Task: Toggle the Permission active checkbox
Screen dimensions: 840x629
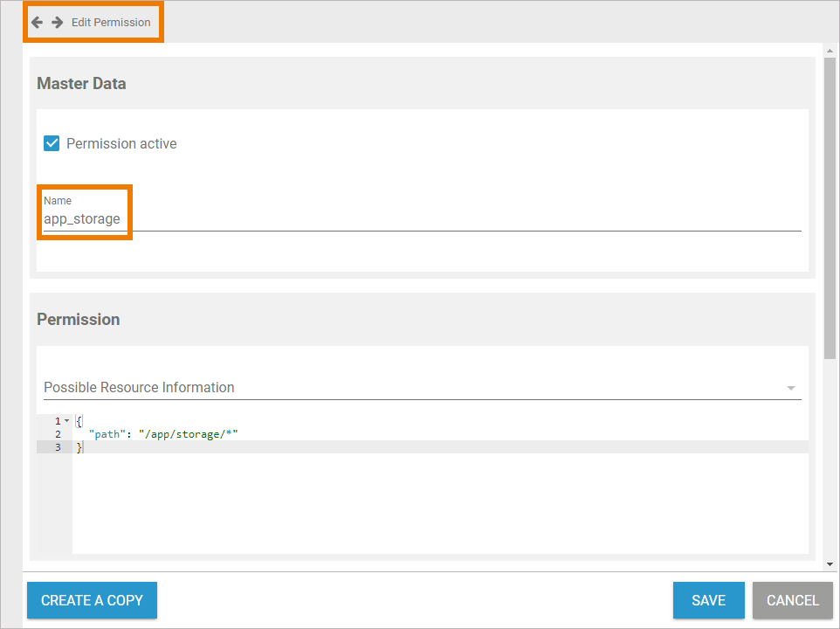Action: coord(52,143)
